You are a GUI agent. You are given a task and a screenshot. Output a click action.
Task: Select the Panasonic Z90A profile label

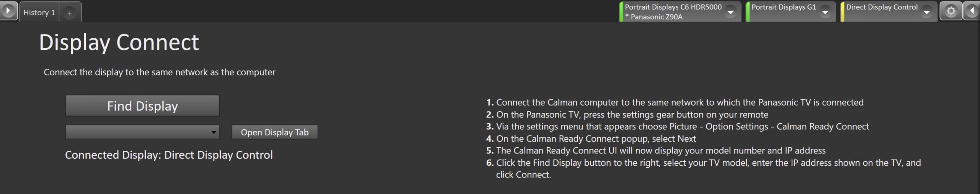pos(656,17)
